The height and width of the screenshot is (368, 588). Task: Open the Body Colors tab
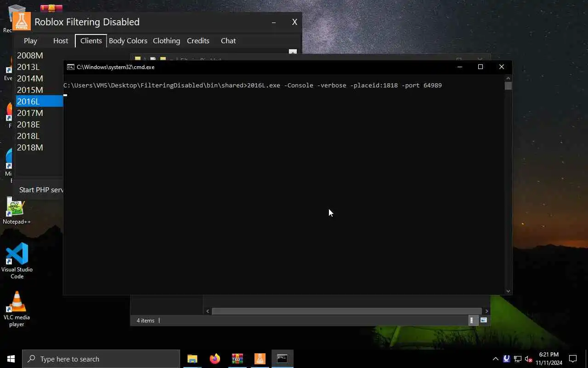pyautogui.click(x=128, y=41)
